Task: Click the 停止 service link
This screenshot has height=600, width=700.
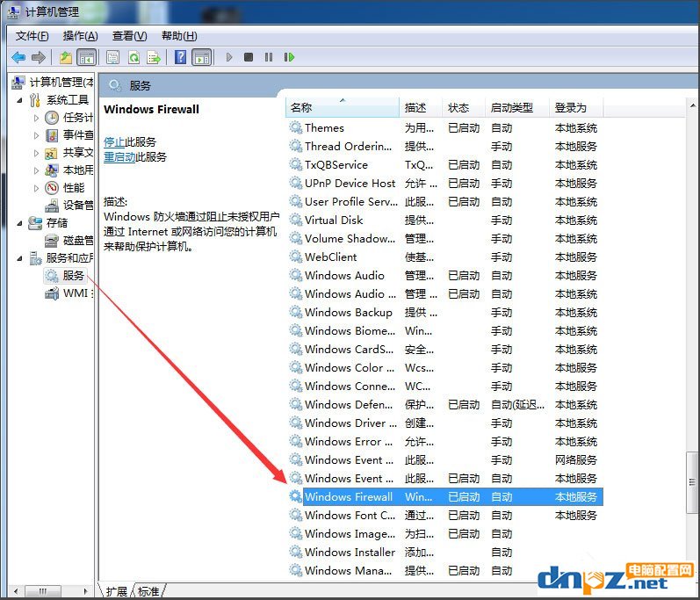Action: tap(114, 142)
